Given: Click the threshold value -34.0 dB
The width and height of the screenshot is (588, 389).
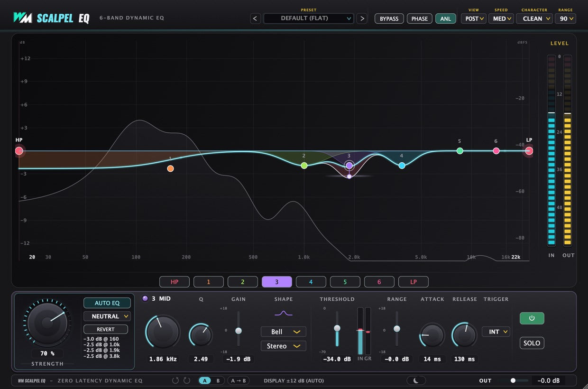Looking at the screenshot, I should 337,359.
